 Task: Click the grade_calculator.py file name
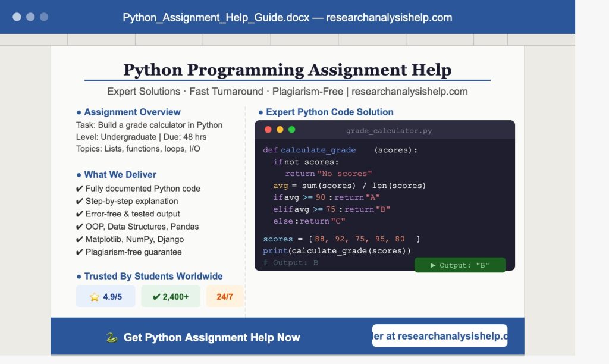click(389, 131)
